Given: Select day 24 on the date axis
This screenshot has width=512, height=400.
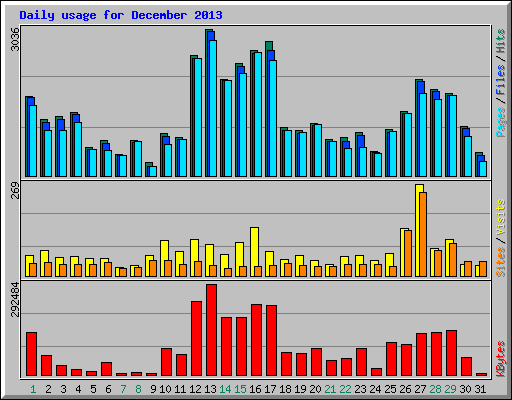Looking at the screenshot, I should point(375,389).
